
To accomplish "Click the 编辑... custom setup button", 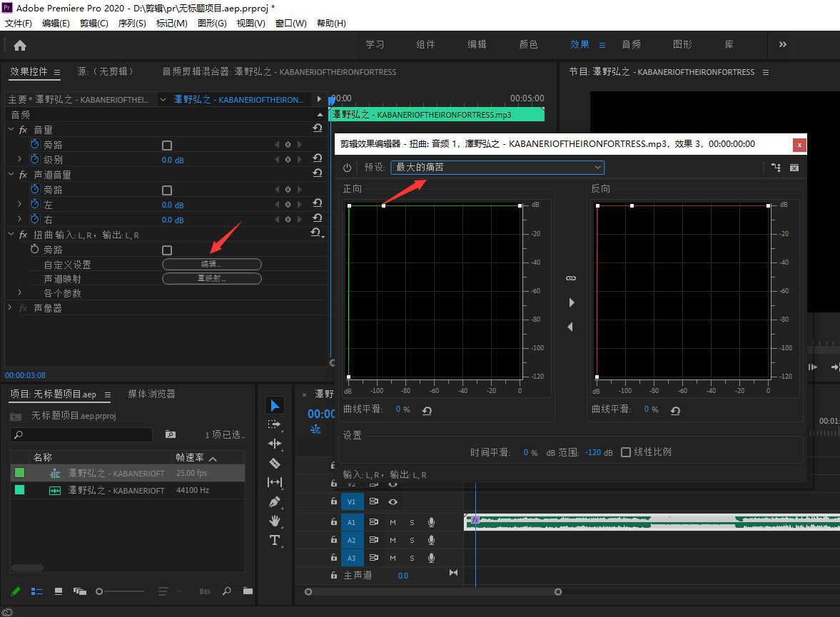I will (x=212, y=265).
